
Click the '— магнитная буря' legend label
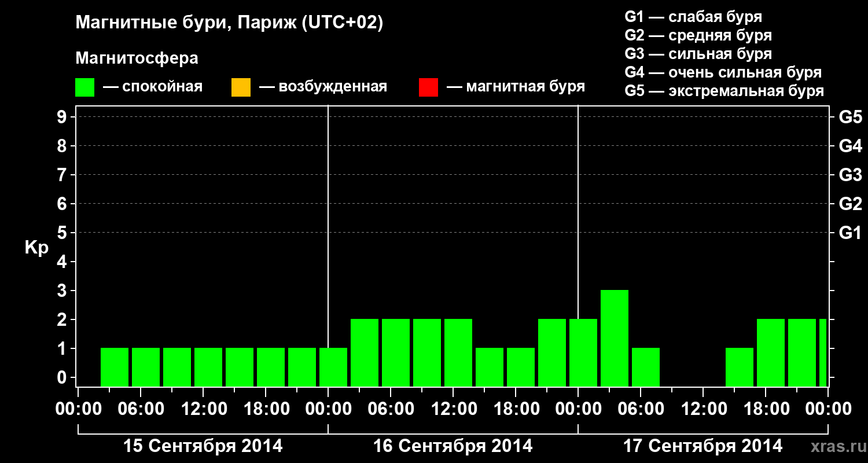pos(516,87)
